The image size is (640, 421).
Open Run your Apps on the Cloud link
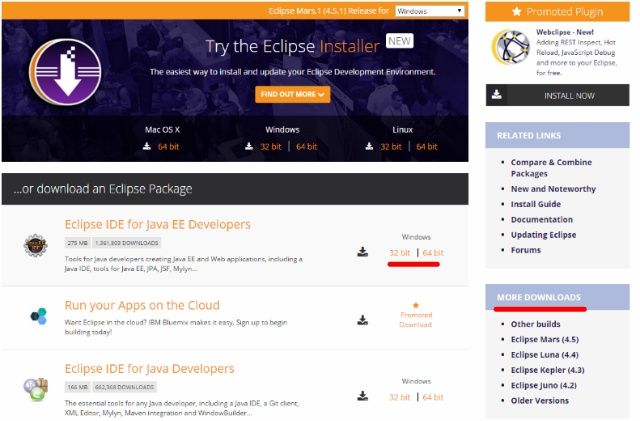point(142,305)
